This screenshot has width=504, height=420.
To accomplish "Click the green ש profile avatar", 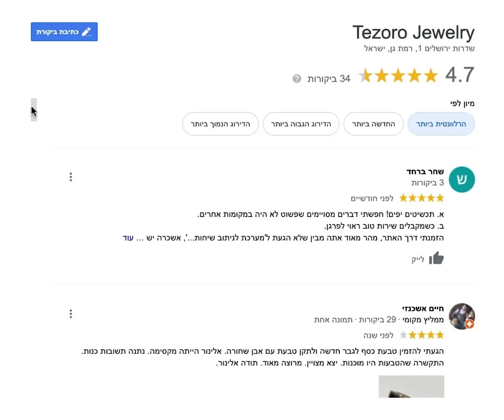I will pos(462,180).
